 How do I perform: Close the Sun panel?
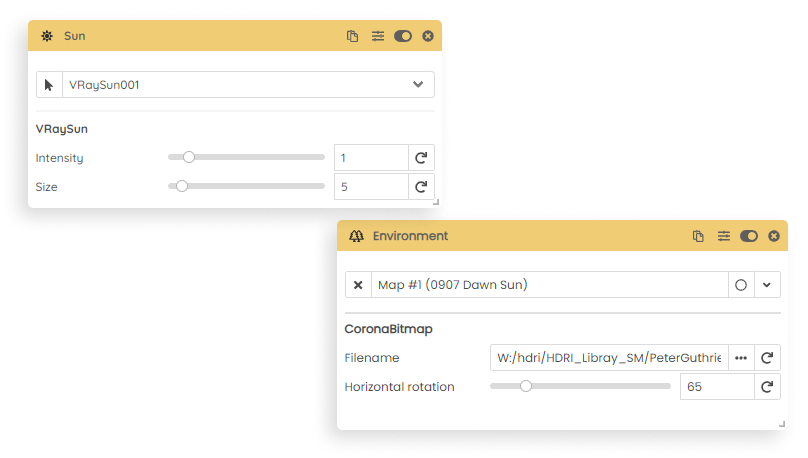click(x=428, y=36)
